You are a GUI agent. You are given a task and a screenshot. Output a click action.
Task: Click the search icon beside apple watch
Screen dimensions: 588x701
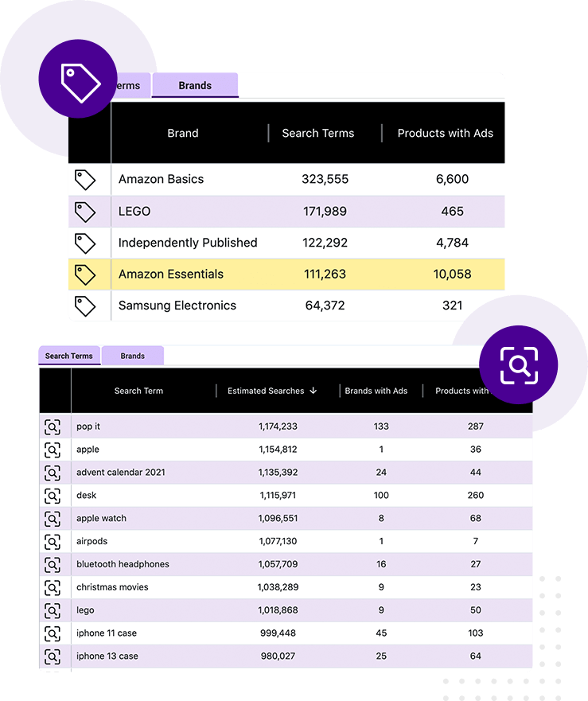point(53,519)
